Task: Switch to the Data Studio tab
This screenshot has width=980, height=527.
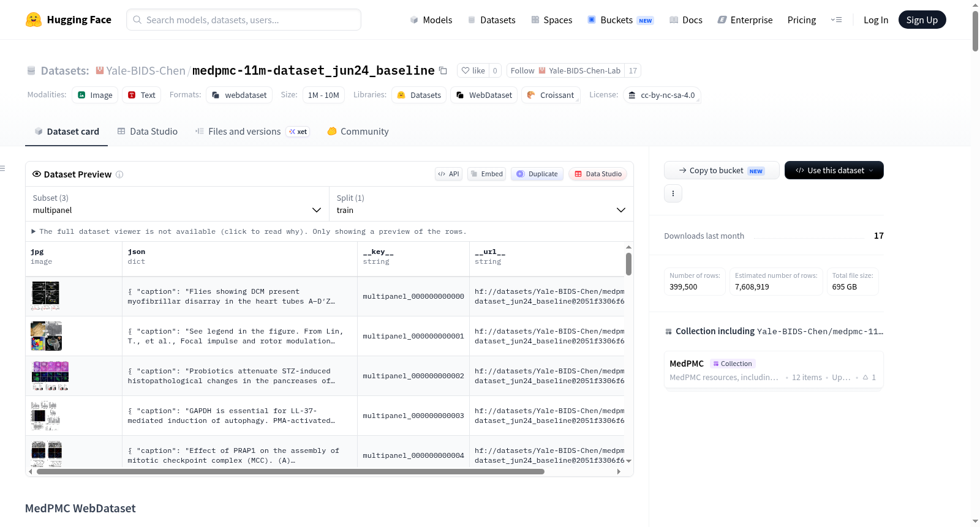Action: click(x=147, y=132)
